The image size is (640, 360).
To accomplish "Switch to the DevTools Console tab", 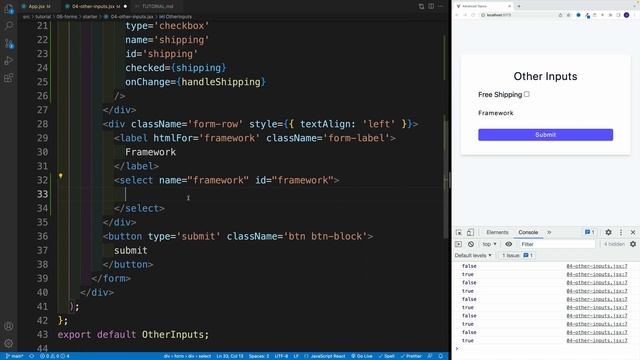I will coord(528,232).
